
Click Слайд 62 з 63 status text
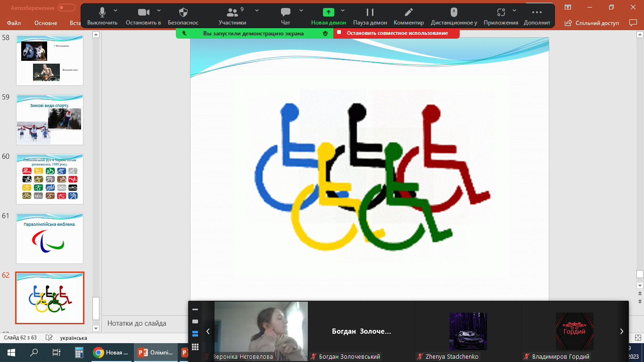click(x=20, y=337)
